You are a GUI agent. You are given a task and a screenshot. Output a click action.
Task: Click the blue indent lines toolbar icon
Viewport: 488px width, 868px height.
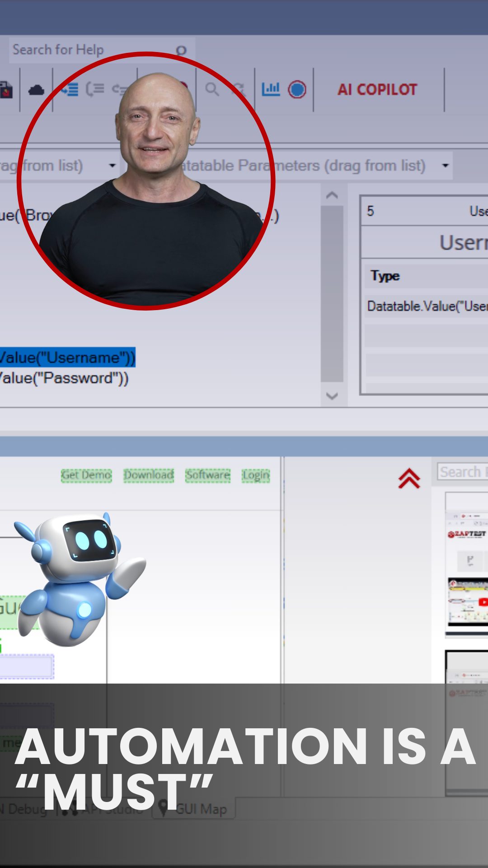(70, 90)
